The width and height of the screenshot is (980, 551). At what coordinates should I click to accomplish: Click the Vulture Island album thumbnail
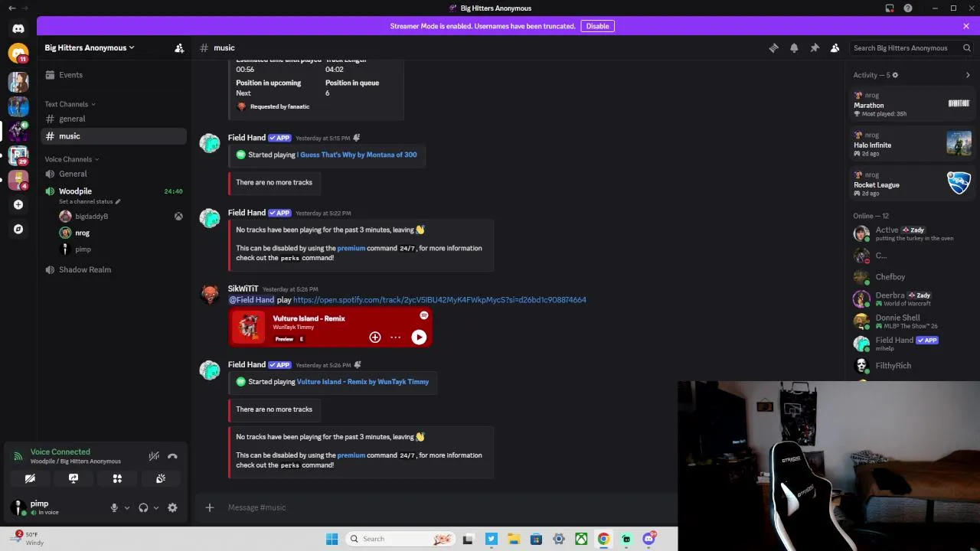248,328
